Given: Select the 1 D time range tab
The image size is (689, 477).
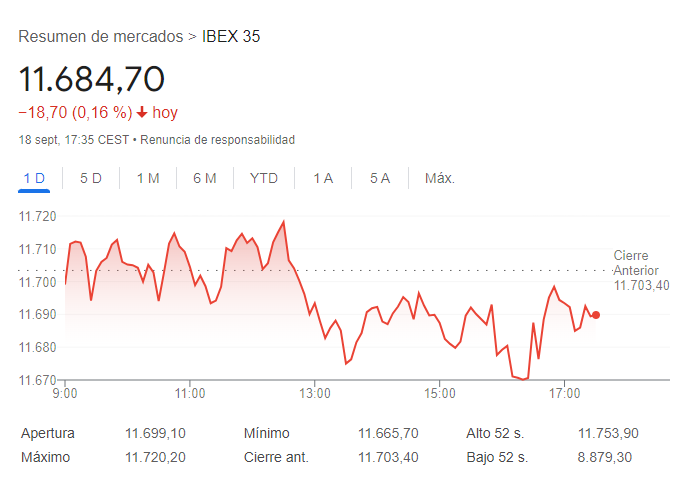Looking at the screenshot, I should [x=34, y=178].
